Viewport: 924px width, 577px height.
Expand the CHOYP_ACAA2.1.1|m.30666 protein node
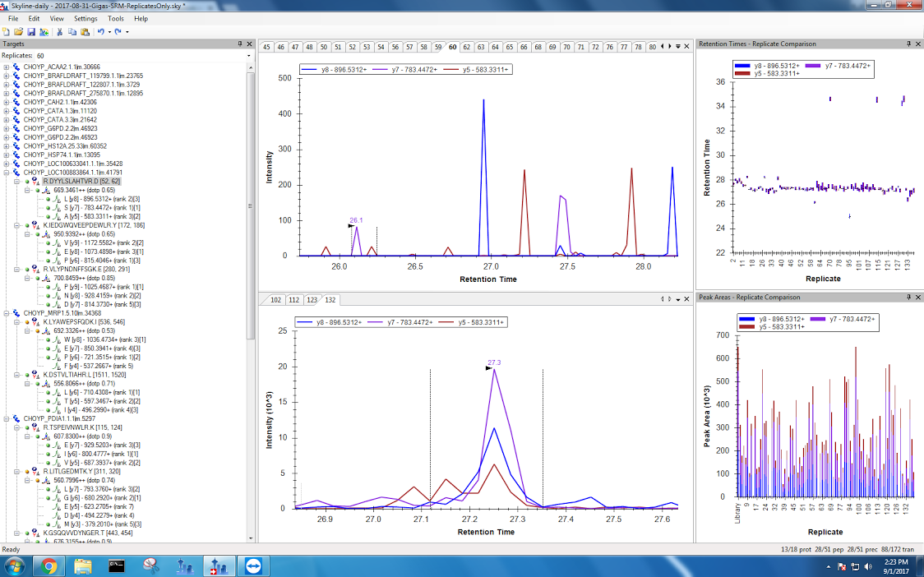(x=7, y=67)
